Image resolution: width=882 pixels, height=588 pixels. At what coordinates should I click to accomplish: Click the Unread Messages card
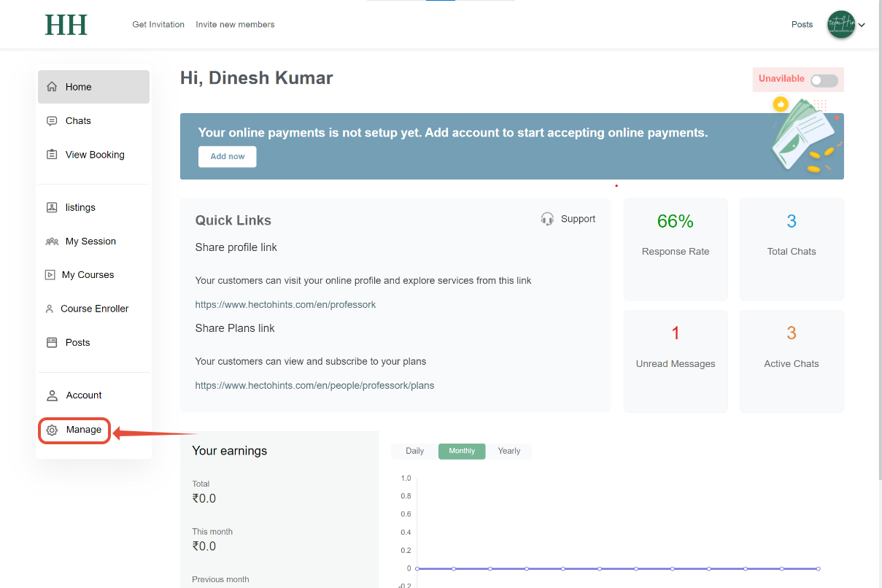pos(676,362)
